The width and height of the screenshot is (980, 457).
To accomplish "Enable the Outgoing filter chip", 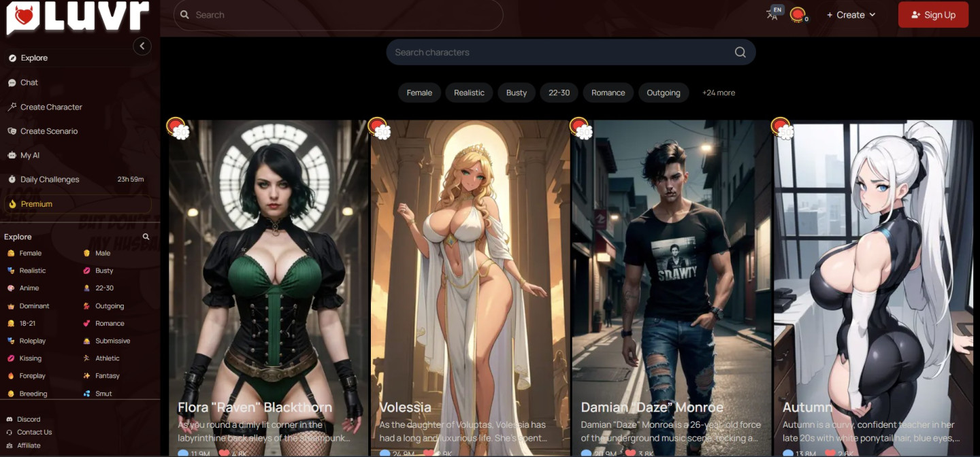I will 663,92.
